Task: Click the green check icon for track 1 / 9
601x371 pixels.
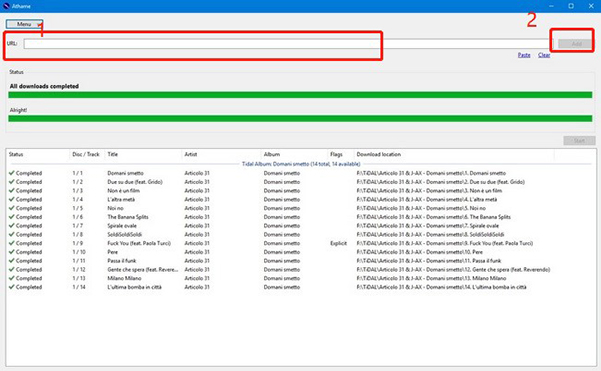Action: coord(11,243)
